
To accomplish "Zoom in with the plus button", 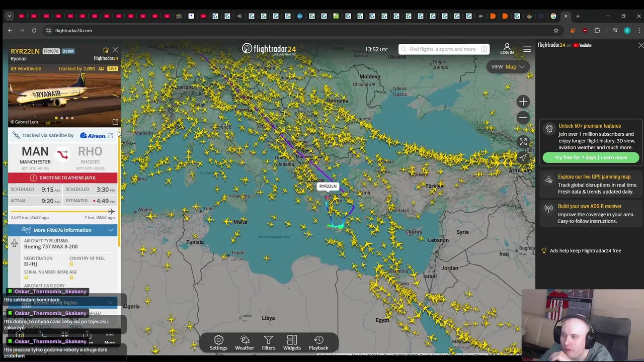I will 523,102.
